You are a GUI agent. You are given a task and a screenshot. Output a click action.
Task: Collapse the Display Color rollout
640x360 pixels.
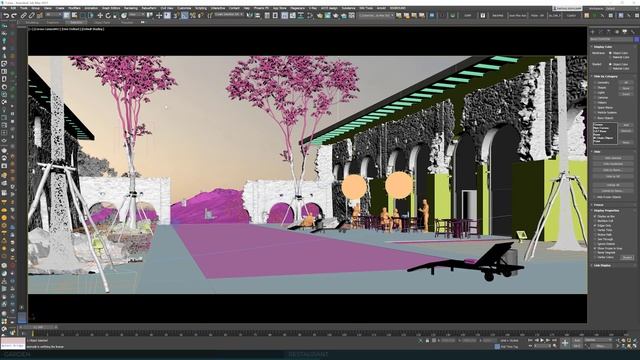(x=602, y=47)
